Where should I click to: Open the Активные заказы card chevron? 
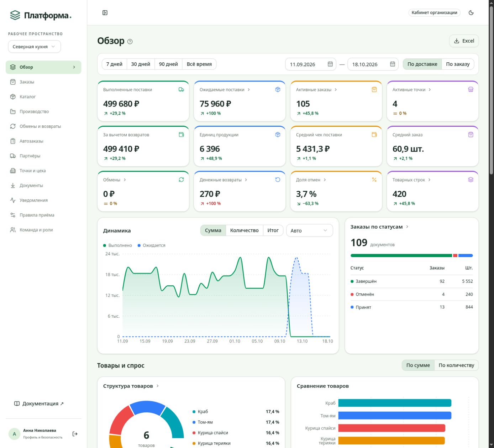point(336,90)
